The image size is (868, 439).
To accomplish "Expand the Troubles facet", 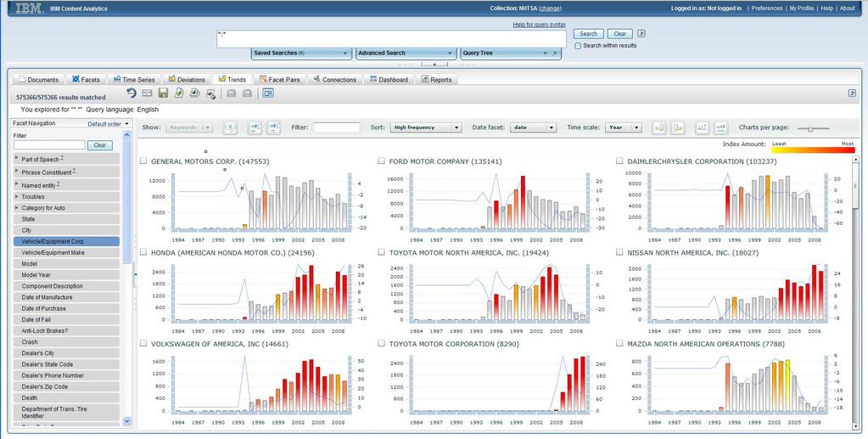I will [x=17, y=196].
